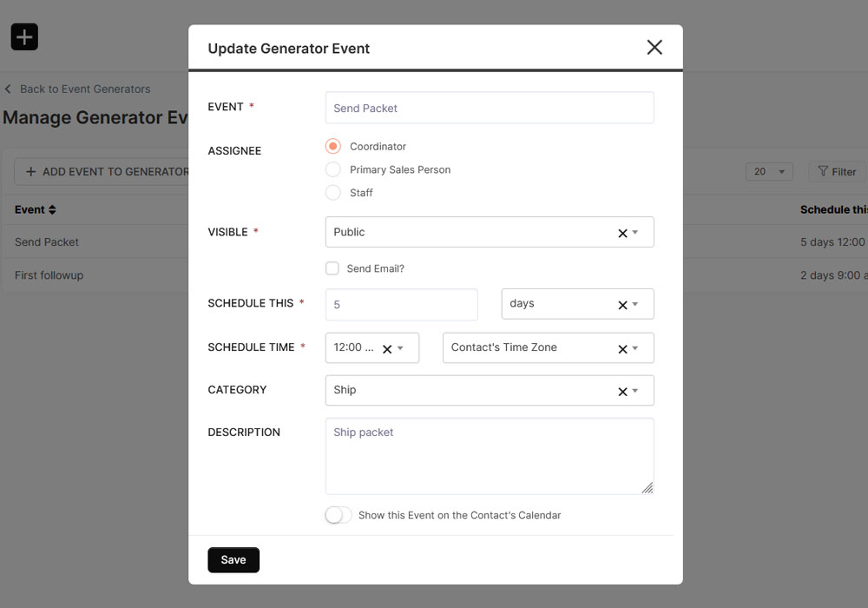868x608 pixels.
Task: Click the Save button
Action: 233,560
